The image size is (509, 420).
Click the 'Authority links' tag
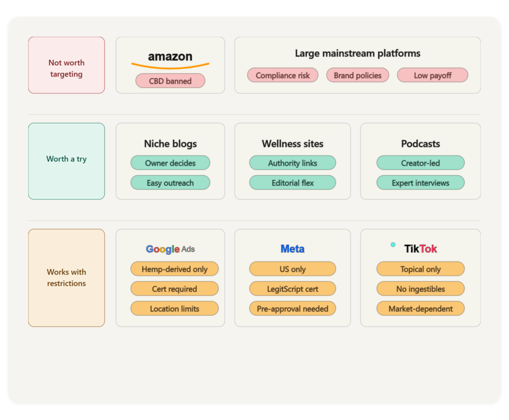pyautogui.click(x=292, y=163)
